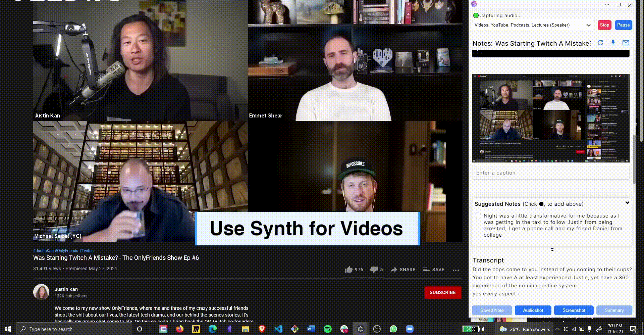Open Synth three-dots options menu
644x335 pixels.
(x=607, y=5)
